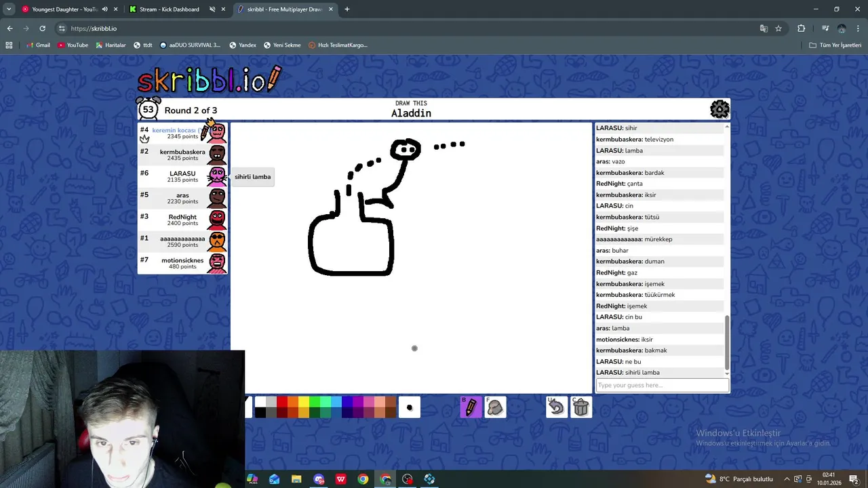This screenshot has height=488, width=868.
Task: Pick the red color swatch
Action: pos(282,402)
